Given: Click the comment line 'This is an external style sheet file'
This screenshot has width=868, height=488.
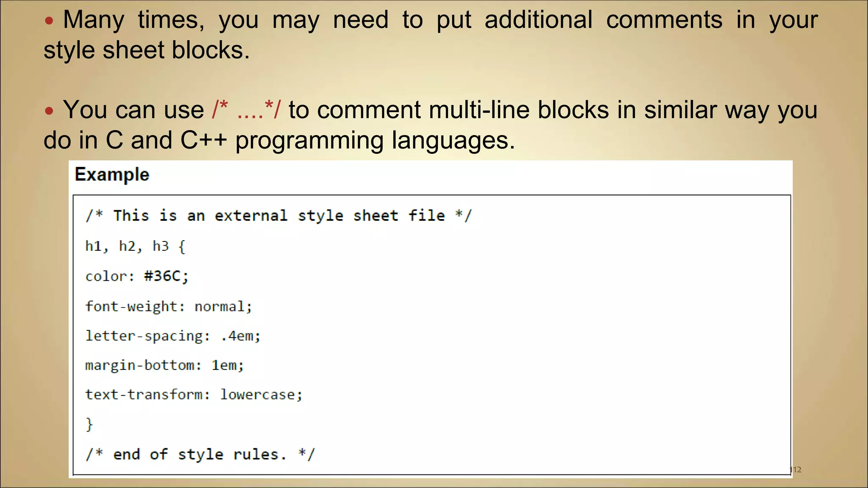Looking at the screenshot, I should [x=278, y=216].
